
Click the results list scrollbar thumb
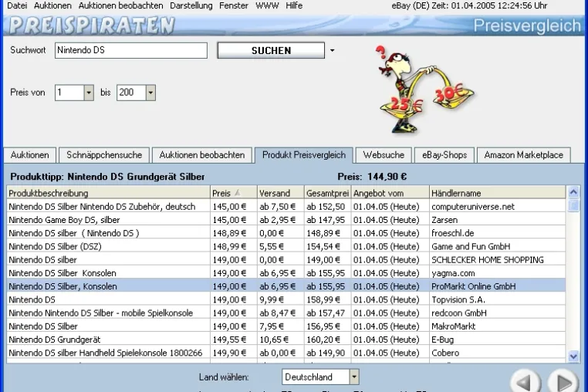(573, 205)
